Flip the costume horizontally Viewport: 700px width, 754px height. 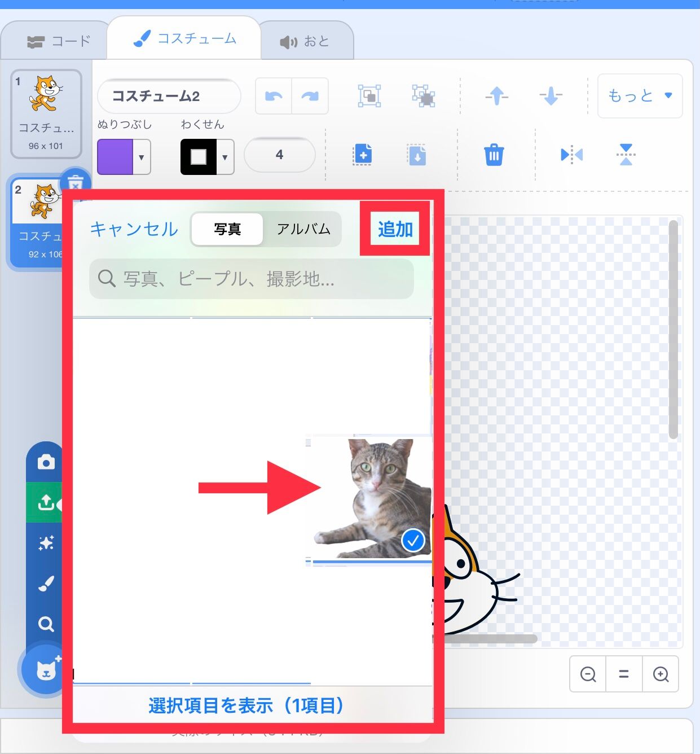(571, 154)
